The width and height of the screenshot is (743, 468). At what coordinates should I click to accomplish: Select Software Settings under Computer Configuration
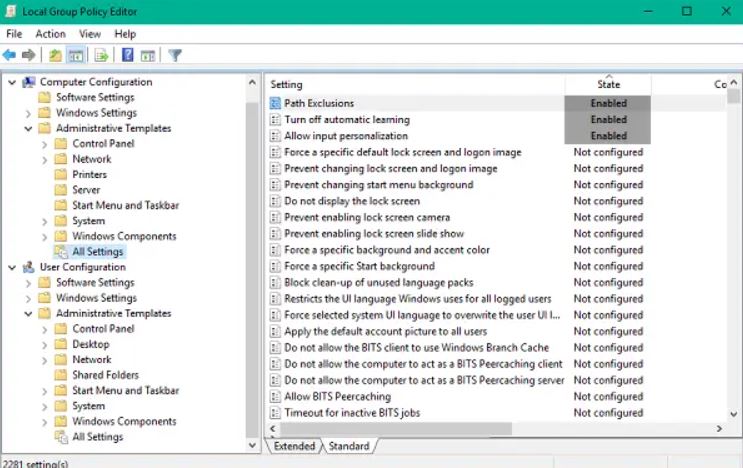(95, 98)
